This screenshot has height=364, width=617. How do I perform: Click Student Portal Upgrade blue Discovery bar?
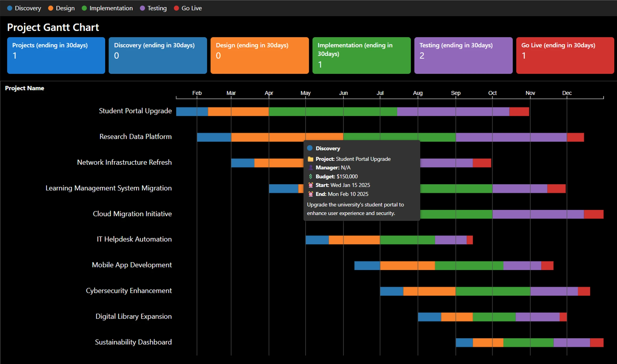pos(192,111)
